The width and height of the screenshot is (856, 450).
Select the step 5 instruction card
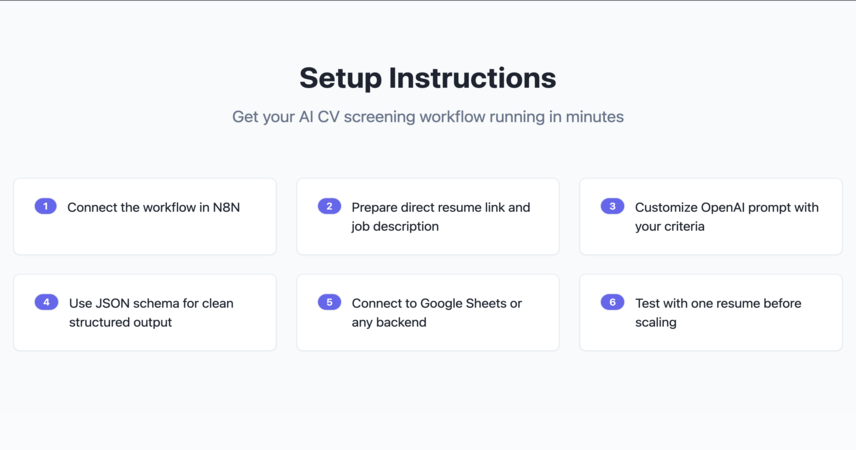click(x=427, y=312)
